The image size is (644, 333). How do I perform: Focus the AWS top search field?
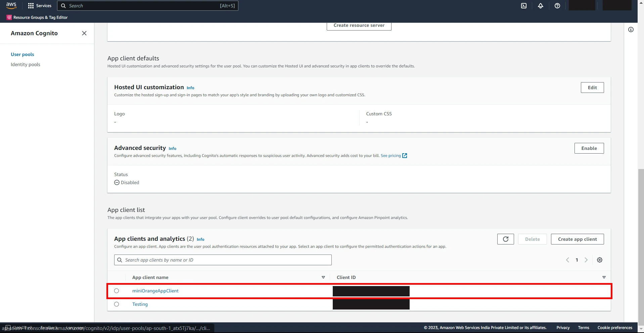148,6
